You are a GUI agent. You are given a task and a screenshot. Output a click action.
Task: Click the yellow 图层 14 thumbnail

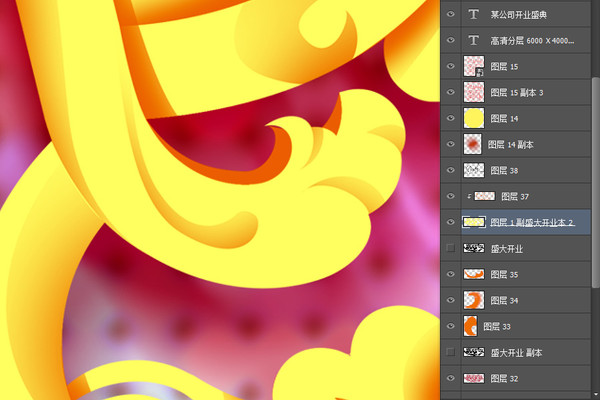pyautogui.click(x=474, y=118)
